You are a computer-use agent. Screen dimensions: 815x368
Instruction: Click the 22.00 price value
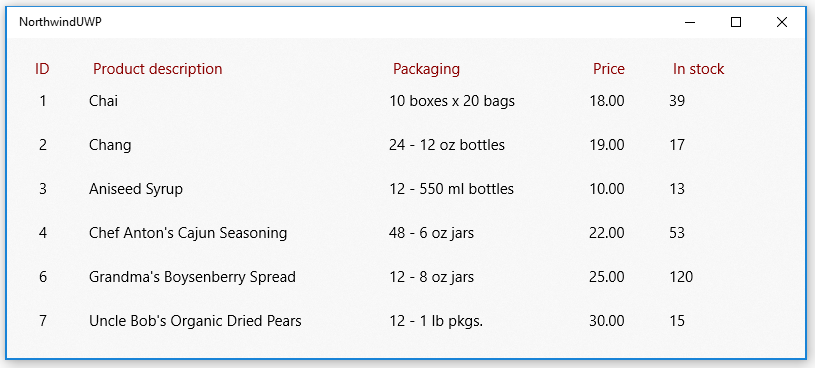click(607, 233)
